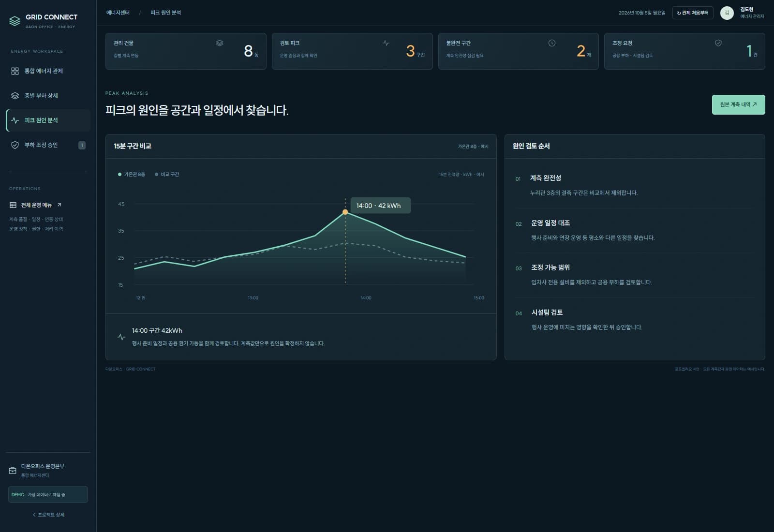
Task: Click the 에너지센터 breadcrumb
Action: pos(118,13)
